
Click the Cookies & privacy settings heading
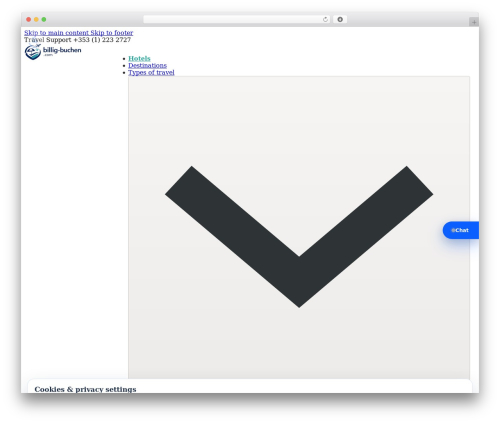85,389
